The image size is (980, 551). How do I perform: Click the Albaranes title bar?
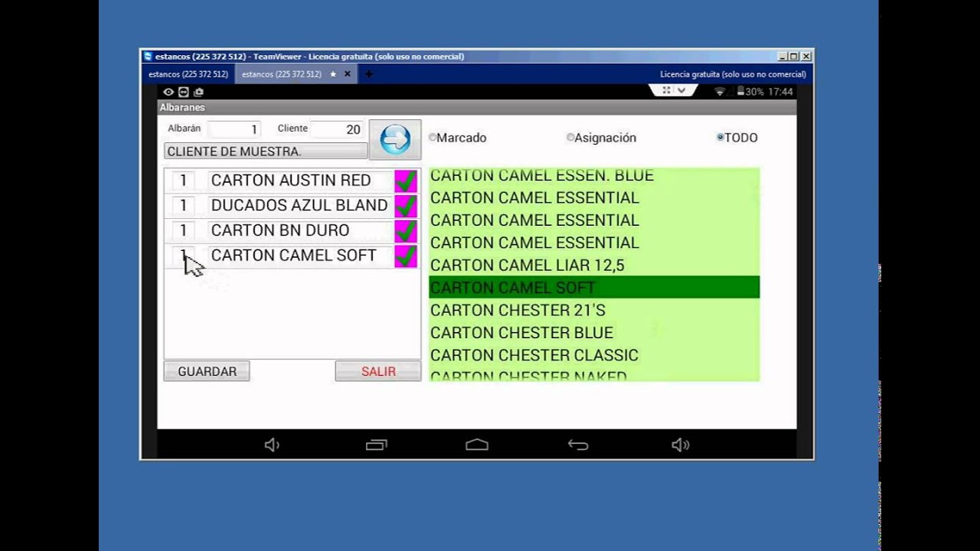(477, 108)
